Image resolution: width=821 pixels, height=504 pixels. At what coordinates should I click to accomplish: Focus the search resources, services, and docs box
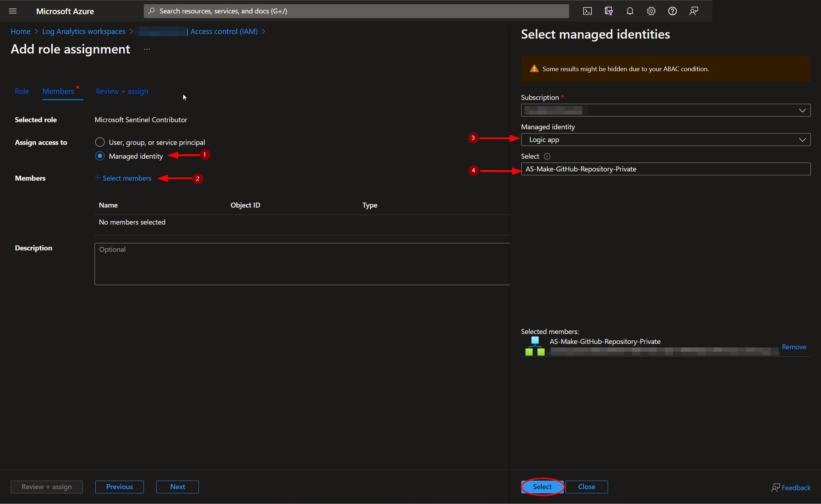pos(356,11)
